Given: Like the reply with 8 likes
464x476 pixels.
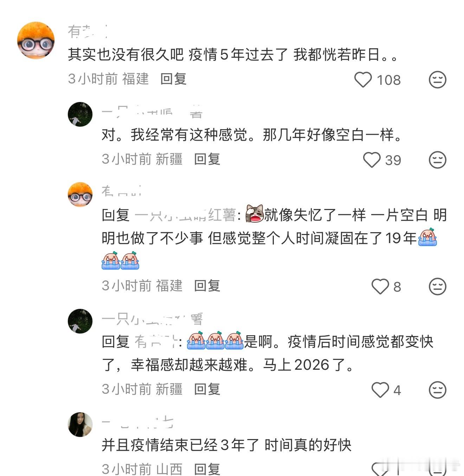Looking at the screenshot, I should click(380, 286).
